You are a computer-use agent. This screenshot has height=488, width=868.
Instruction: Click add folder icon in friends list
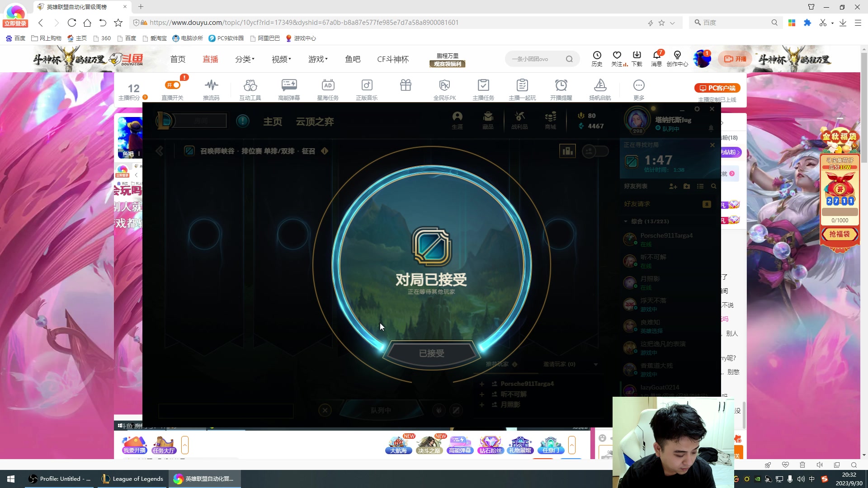click(687, 186)
